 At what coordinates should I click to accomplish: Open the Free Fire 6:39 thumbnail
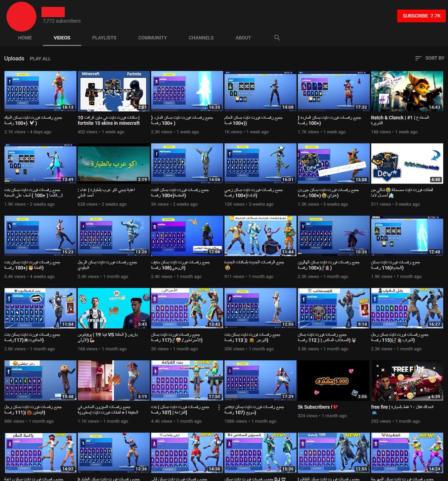point(407,380)
